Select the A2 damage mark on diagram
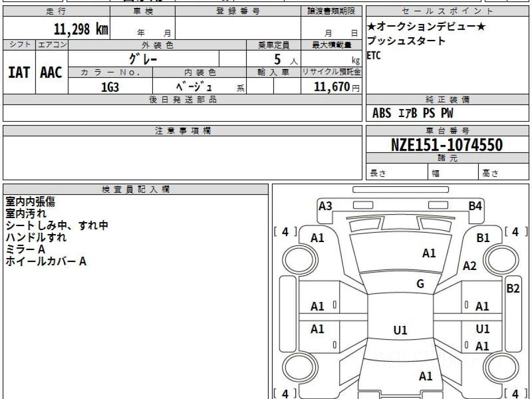The height and width of the screenshot is (399, 532). click(x=469, y=266)
